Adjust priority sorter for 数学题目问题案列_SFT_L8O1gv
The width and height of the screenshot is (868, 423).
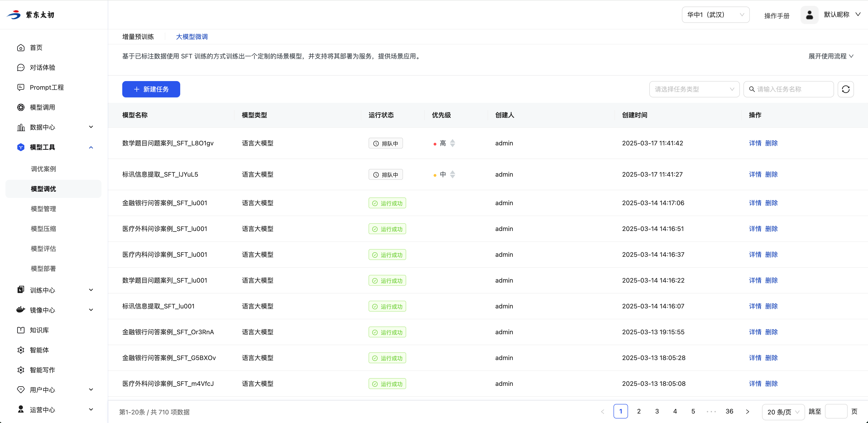click(x=453, y=143)
